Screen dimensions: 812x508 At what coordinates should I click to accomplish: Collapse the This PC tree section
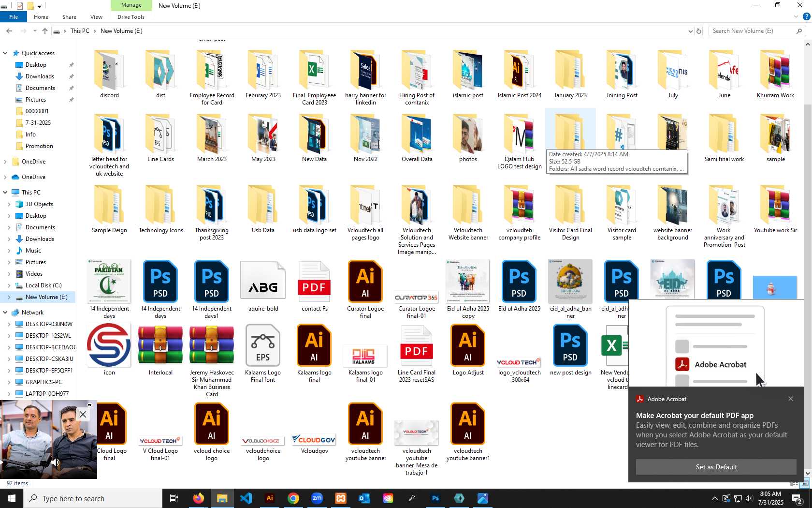coord(5,193)
